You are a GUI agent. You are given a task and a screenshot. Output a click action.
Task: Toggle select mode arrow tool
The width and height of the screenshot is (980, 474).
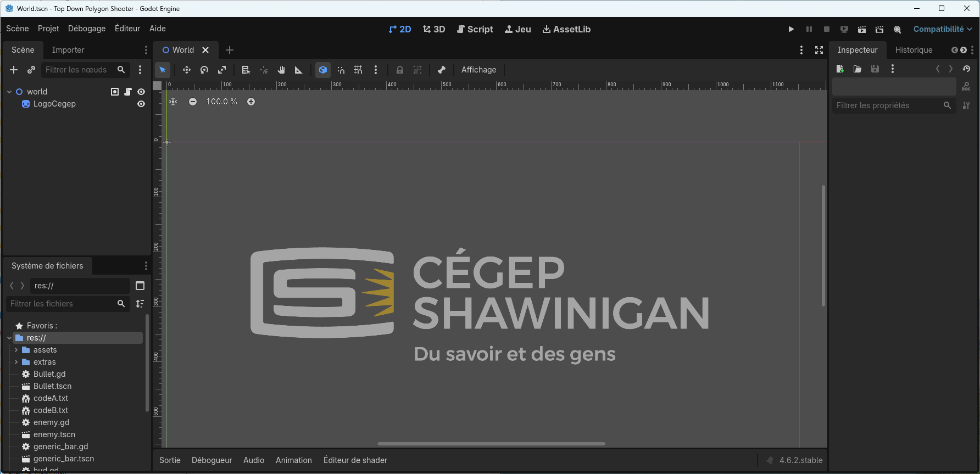click(x=163, y=70)
